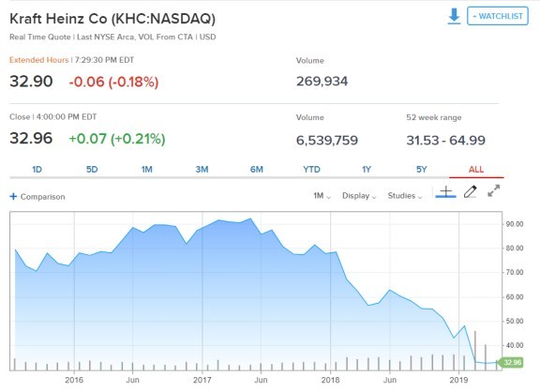Open the Display dropdown menu

(x=359, y=196)
